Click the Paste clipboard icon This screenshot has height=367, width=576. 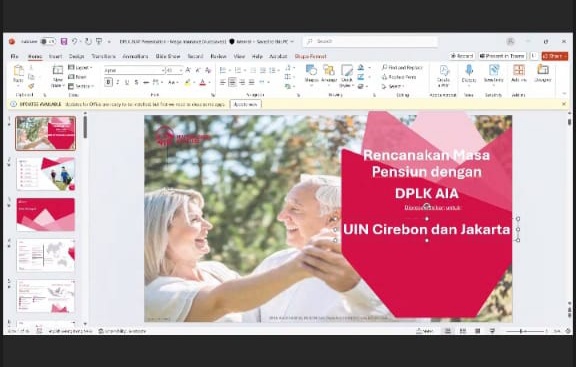(18, 71)
